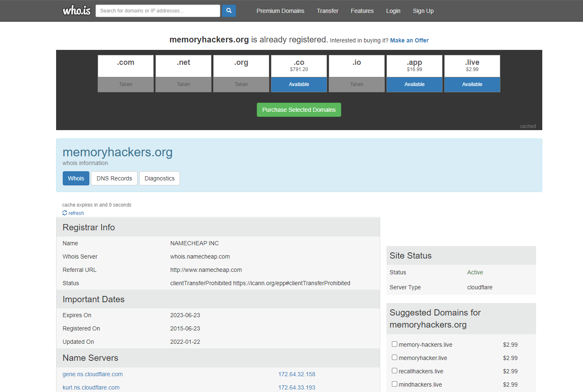The height and width of the screenshot is (392, 583).
Task: Click the blue search magnifier button
Action: (229, 11)
